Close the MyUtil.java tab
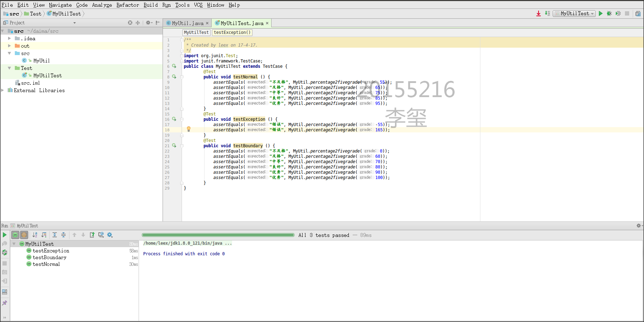This screenshot has width=644, height=322. tap(207, 23)
